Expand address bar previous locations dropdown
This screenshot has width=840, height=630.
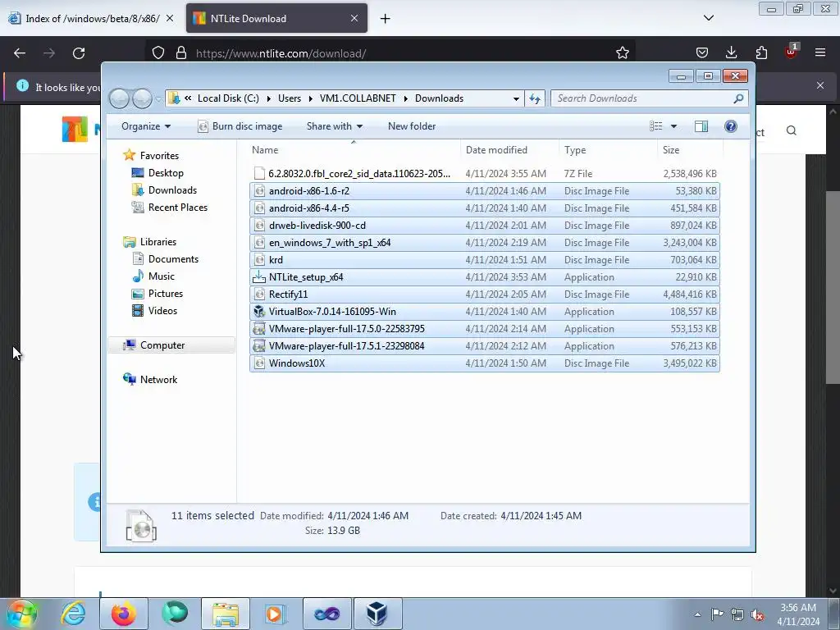point(516,98)
